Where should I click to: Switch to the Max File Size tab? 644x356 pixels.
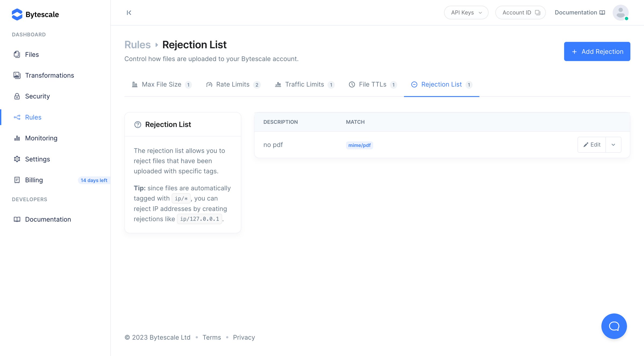(x=162, y=84)
